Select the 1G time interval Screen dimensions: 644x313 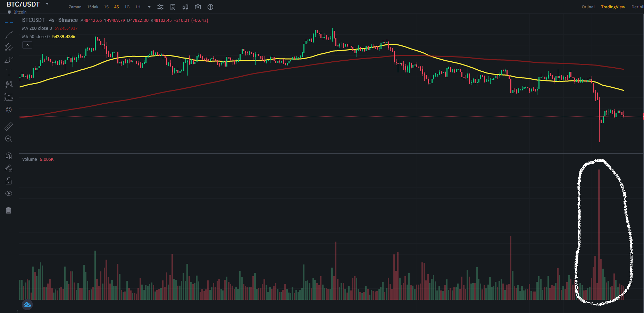coord(127,7)
